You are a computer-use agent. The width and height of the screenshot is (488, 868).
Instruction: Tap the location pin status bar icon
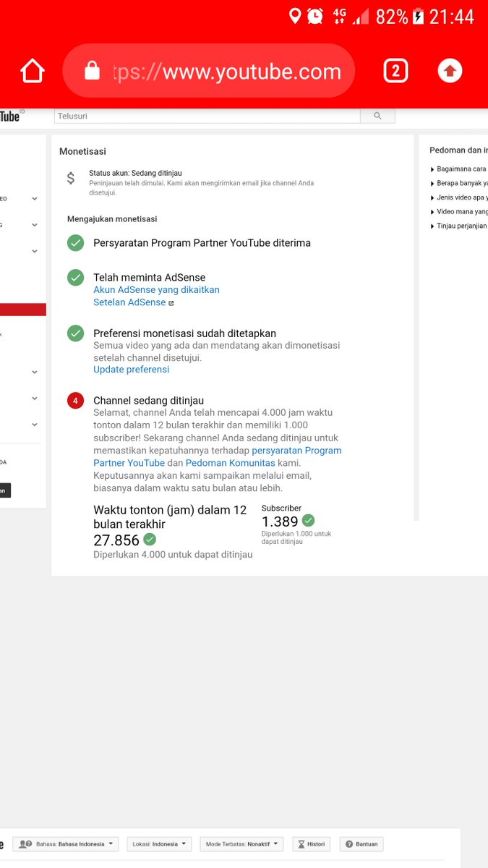(295, 16)
